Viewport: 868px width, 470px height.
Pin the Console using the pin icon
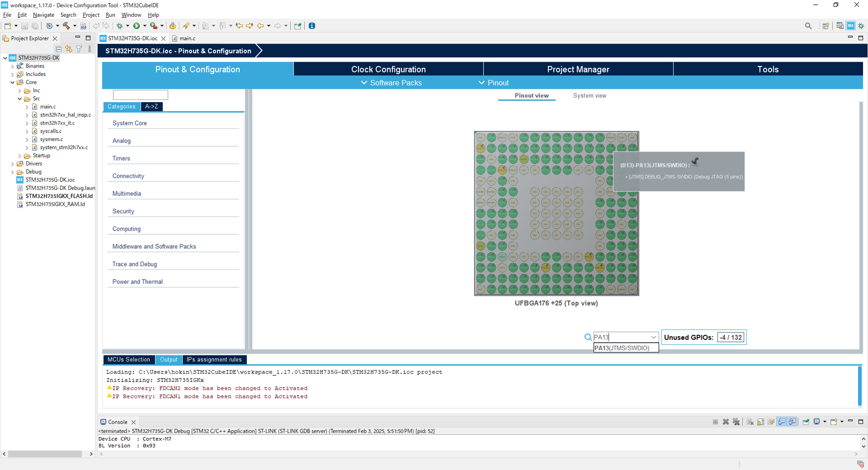click(806, 421)
